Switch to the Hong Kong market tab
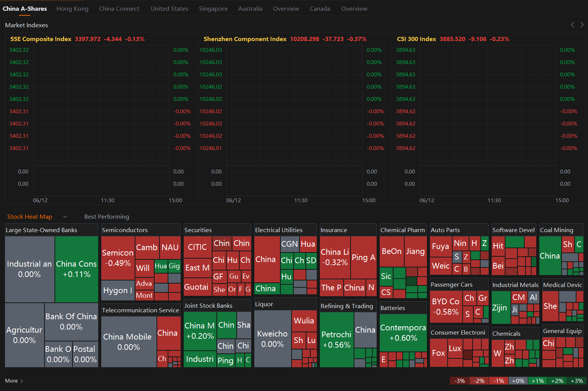The height and width of the screenshot is (391, 588). click(x=72, y=8)
